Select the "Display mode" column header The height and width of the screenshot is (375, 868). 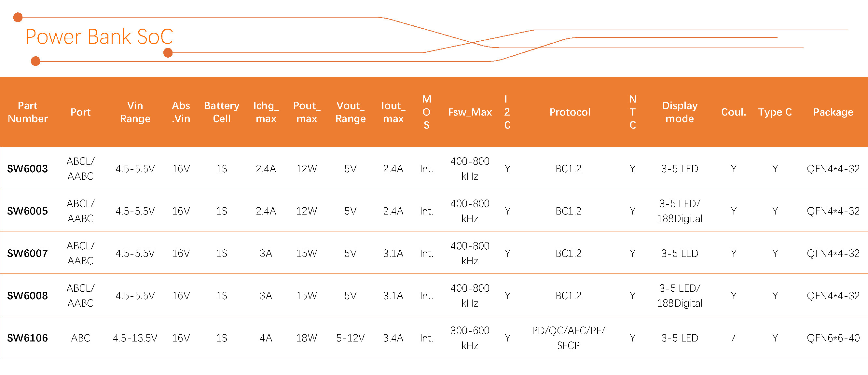[679, 112]
